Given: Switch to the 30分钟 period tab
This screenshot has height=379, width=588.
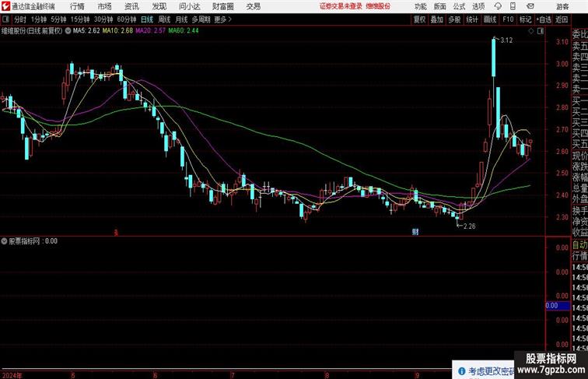Looking at the screenshot, I should click(103, 19).
